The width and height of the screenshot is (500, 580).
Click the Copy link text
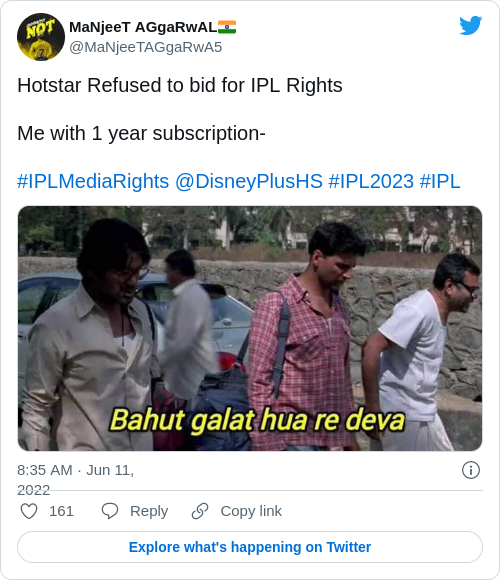[251, 511]
